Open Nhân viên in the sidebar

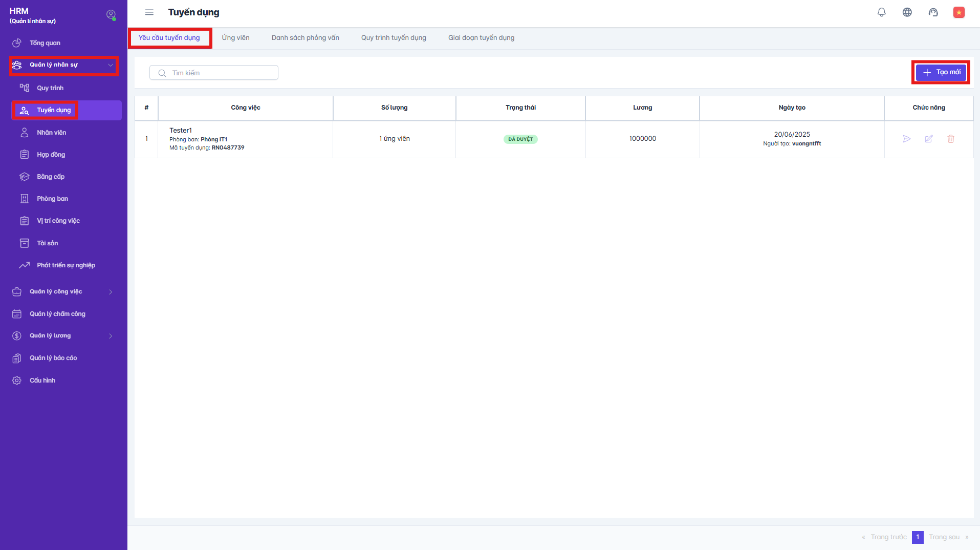pyautogui.click(x=51, y=133)
